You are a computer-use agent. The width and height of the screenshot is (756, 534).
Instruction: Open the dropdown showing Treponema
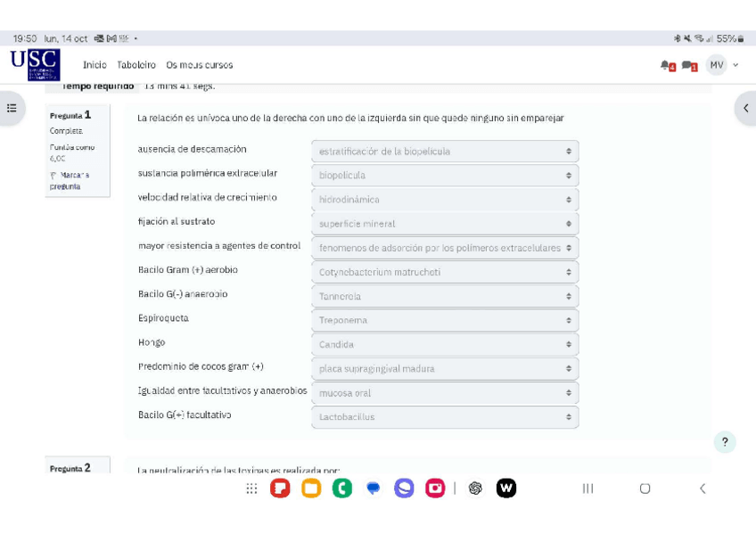(445, 320)
